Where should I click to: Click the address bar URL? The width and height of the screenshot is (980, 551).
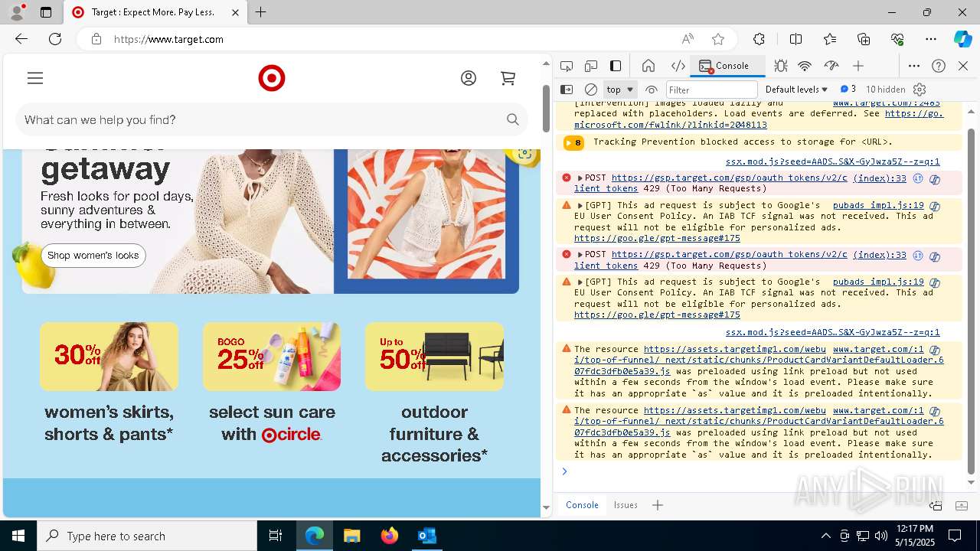click(168, 39)
